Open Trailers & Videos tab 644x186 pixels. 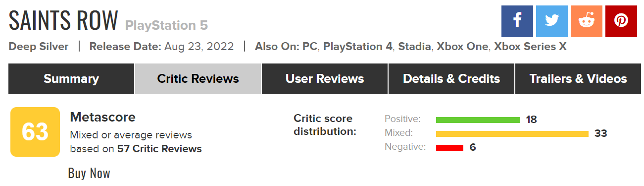click(578, 79)
